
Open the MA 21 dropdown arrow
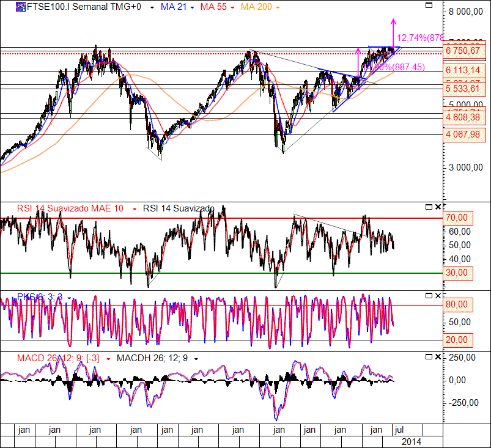[193, 8]
